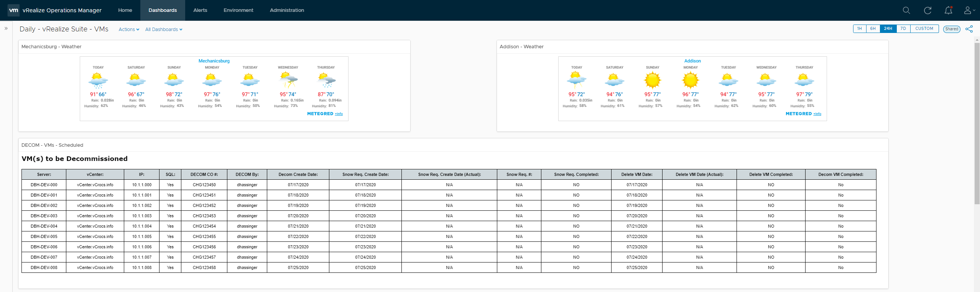Click the vertical page scrollbar
Image resolution: width=980 pixels, height=292 pixels.
coord(977,123)
